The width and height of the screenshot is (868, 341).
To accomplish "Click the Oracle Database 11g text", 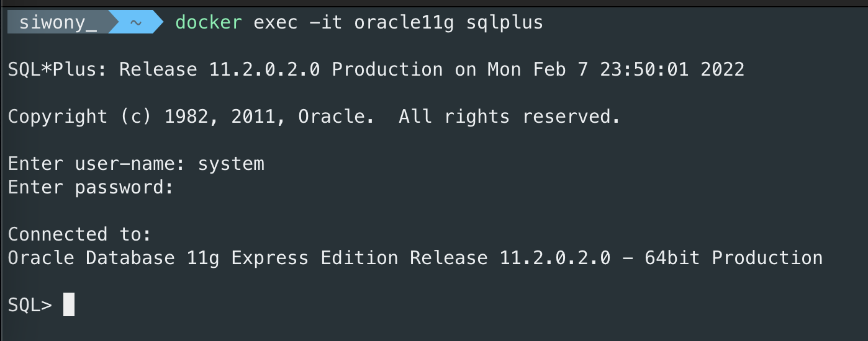I will pos(113,258).
